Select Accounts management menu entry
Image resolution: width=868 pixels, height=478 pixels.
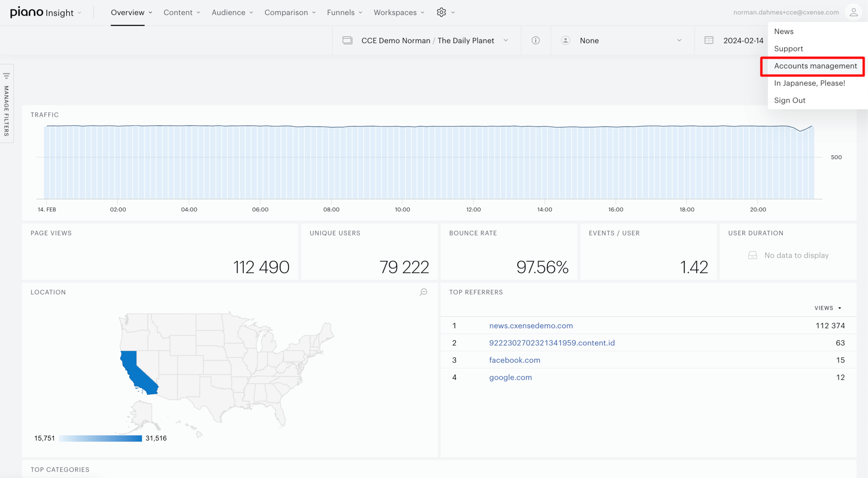point(815,66)
